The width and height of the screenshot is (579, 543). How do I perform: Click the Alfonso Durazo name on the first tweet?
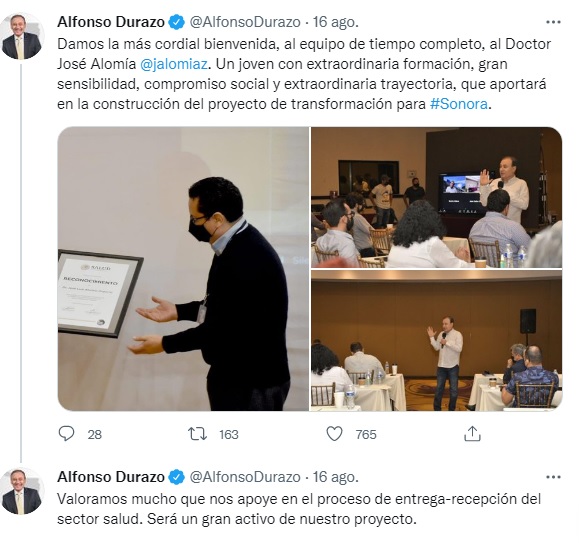111,22
